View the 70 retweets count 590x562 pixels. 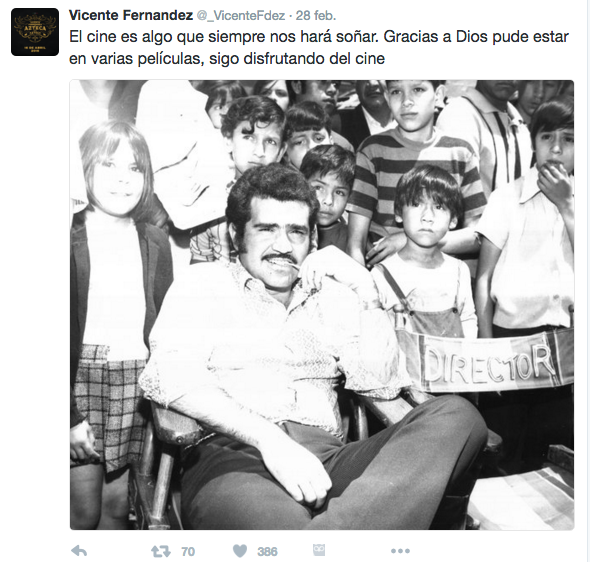[x=188, y=551]
